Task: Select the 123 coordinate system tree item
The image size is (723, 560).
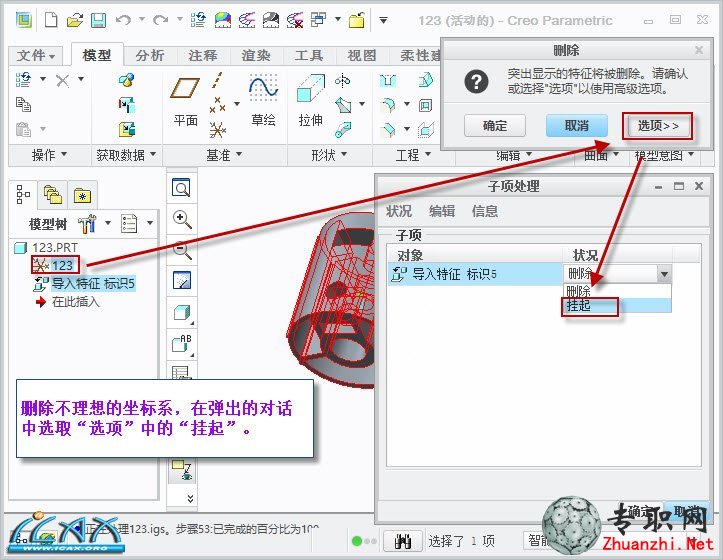Action: point(55,265)
